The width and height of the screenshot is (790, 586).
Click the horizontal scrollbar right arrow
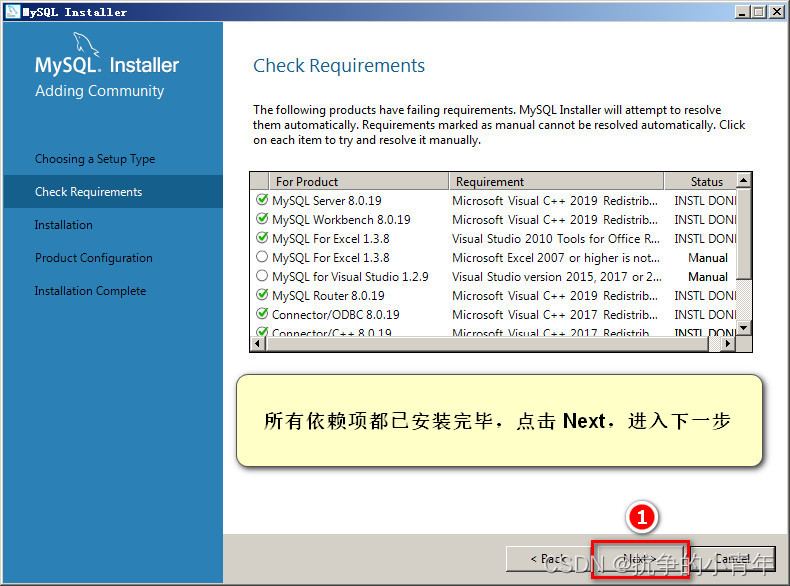728,344
